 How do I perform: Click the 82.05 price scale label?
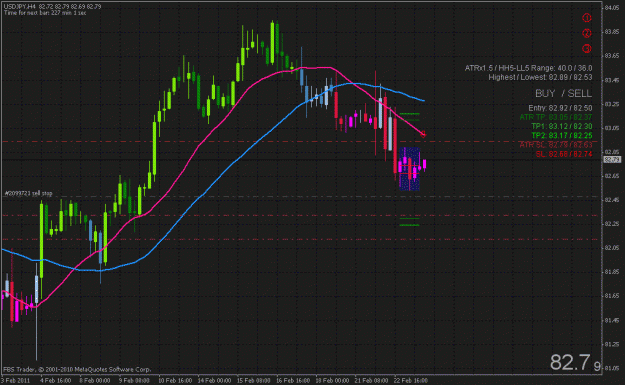point(611,248)
